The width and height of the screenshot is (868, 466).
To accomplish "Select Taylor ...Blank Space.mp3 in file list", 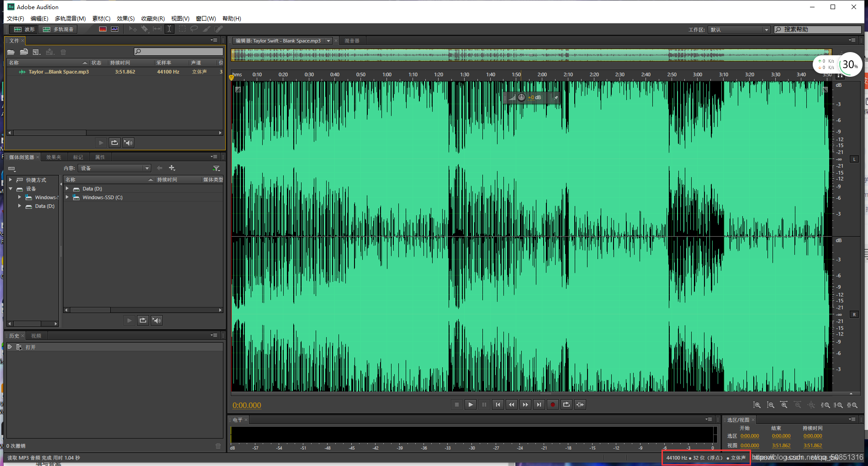I will (115, 72).
